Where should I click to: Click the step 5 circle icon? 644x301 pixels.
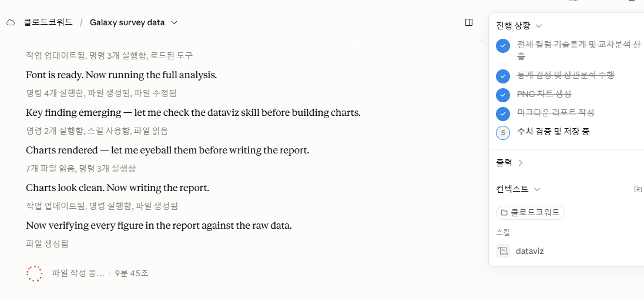point(503,132)
